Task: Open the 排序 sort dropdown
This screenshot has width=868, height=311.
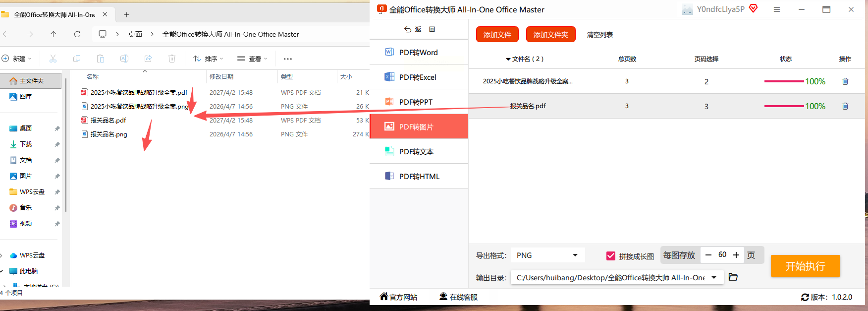Action: point(208,59)
